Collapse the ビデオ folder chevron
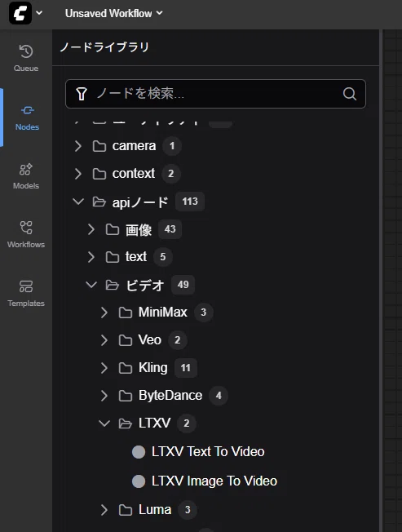This screenshot has height=532, width=402. [91, 285]
